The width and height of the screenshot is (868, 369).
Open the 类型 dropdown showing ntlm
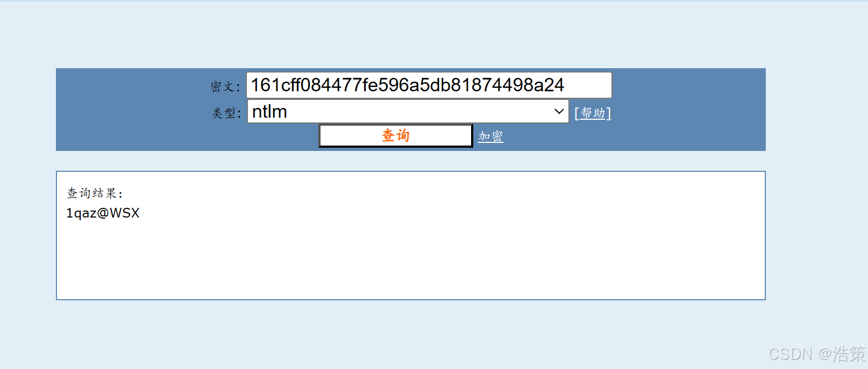pos(408,111)
